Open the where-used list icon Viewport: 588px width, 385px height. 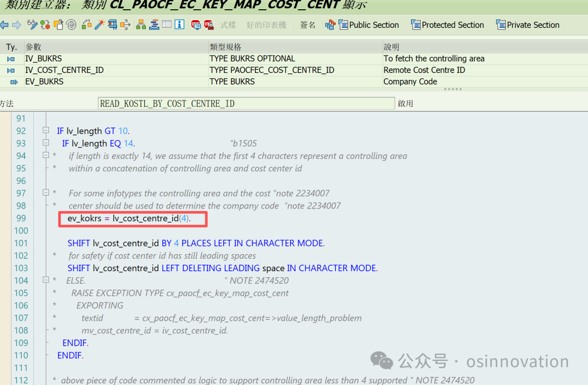(x=125, y=25)
